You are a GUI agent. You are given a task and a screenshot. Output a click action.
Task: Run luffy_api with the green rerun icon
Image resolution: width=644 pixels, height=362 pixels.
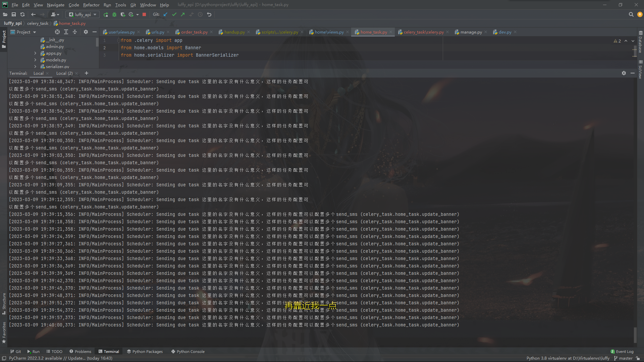click(106, 14)
